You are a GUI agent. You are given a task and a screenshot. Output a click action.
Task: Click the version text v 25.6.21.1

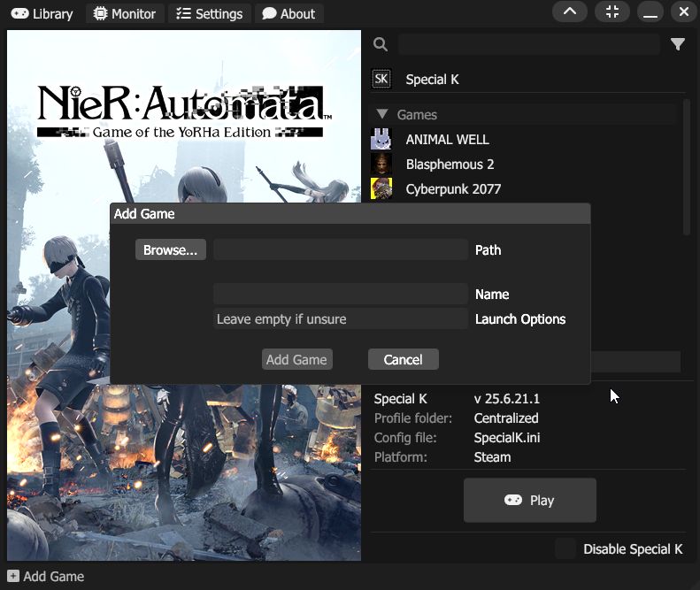click(507, 399)
